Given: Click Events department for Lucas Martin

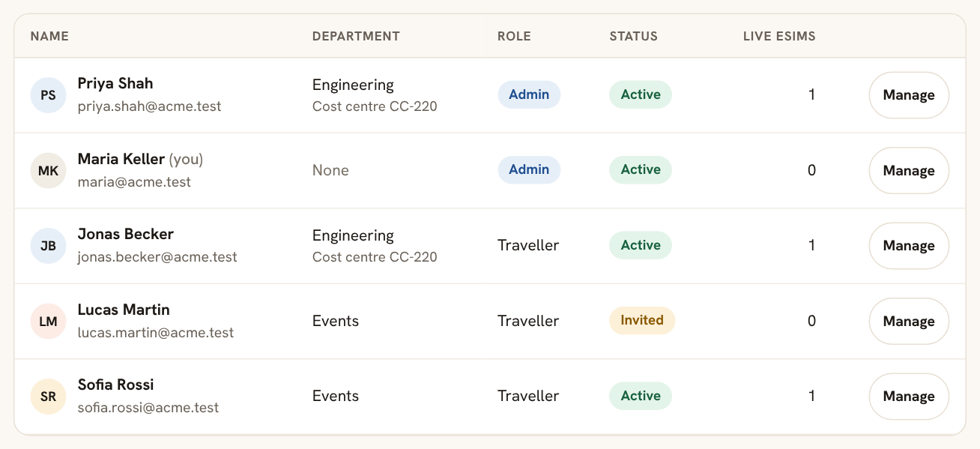Looking at the screenshot, I should 336,321.
